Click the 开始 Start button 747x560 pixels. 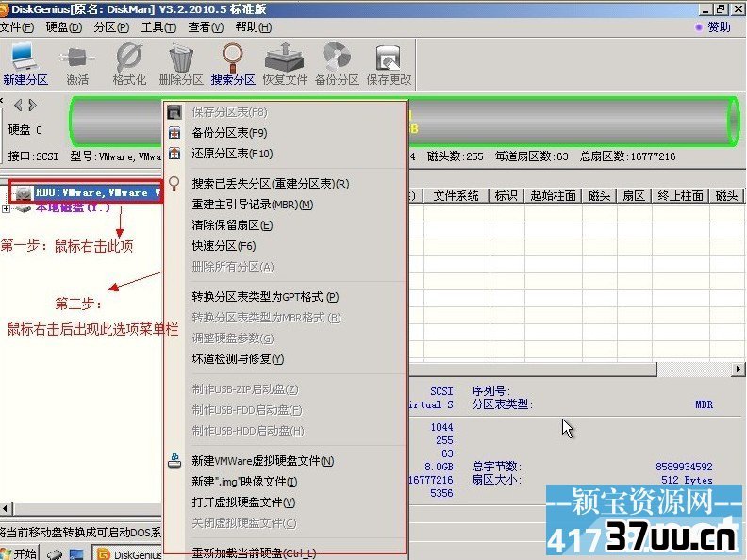click(x=19, y=553)
